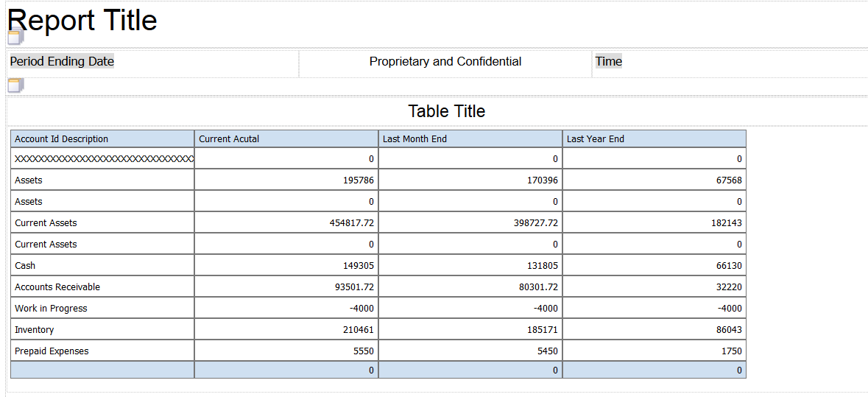The height and width of the screenshot is (397, 868).
Task: Select the Work in Progress row label
Action: pyautogui.click(x=51, y=309)
